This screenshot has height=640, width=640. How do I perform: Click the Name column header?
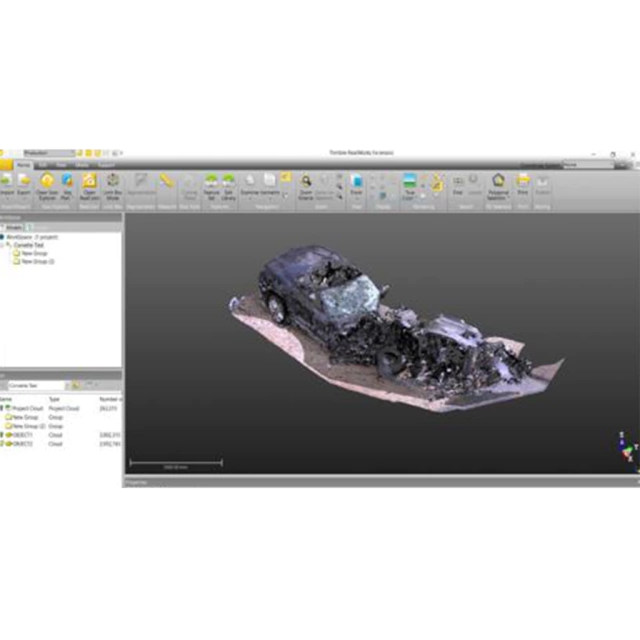pyautogui.click(x=5, y=400)
